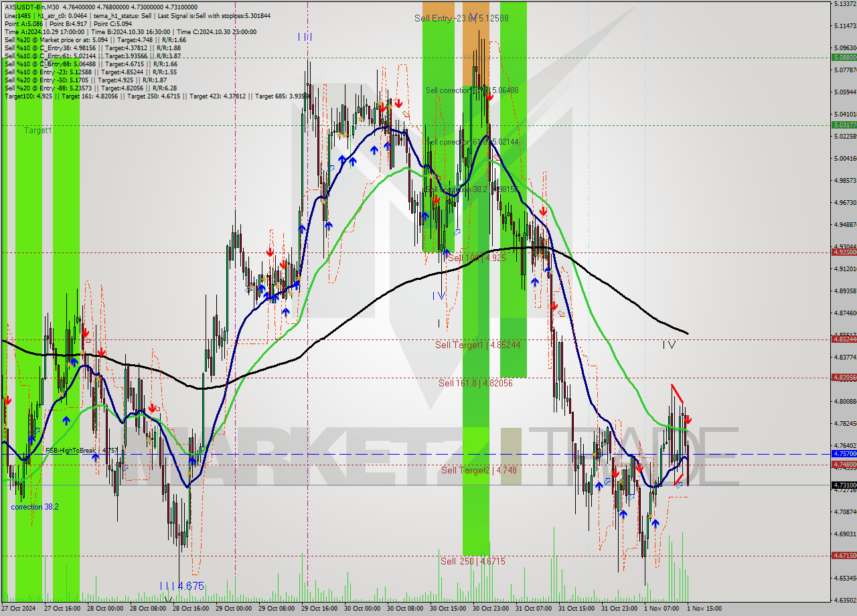Image resolution: width=857 pixels, height=616 pixels.
Task: Click the '30 Oct 08:00' time axis label
Action: [404, 609]
